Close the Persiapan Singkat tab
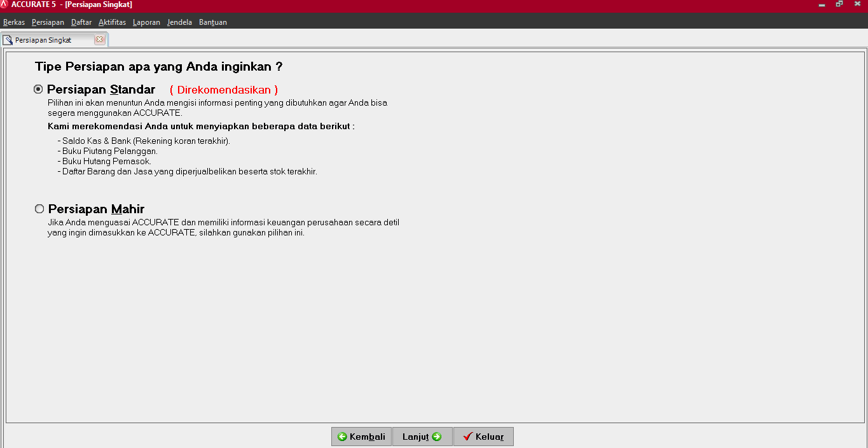Image resolution: width=868 pixels, height=448 pixels. (x=99, y=39)
